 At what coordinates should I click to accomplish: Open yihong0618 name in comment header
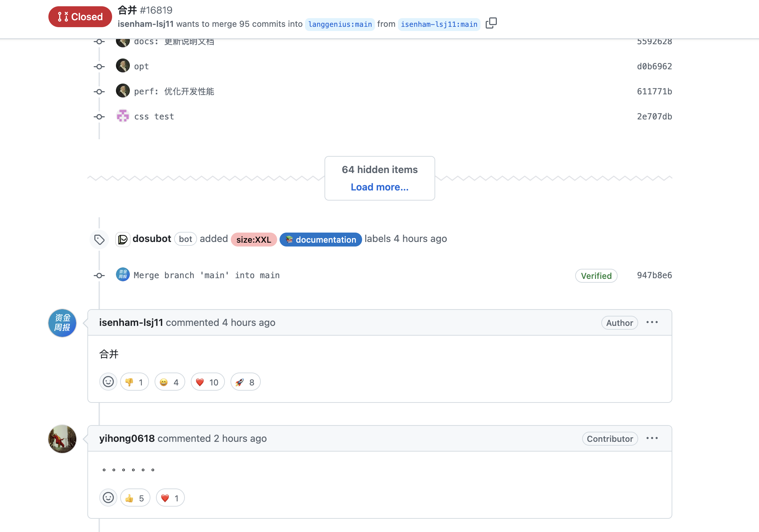point(127,438)
